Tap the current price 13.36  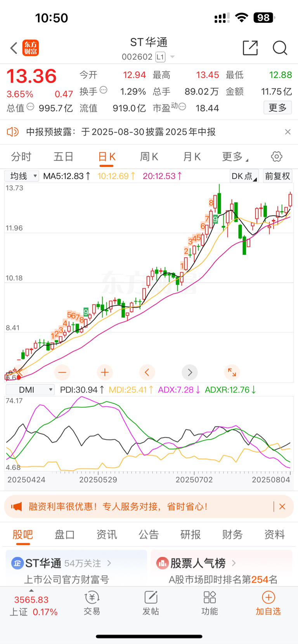tap(32, 76)
